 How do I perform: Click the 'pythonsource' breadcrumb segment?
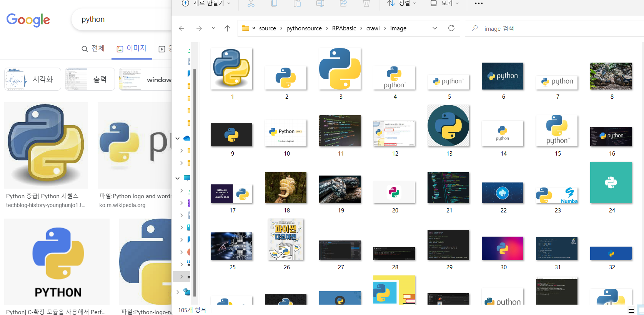pos(304,28)
